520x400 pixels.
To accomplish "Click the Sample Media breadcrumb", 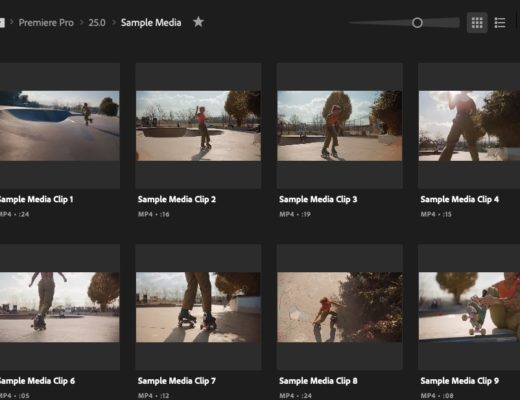I will tap(151, 23).
